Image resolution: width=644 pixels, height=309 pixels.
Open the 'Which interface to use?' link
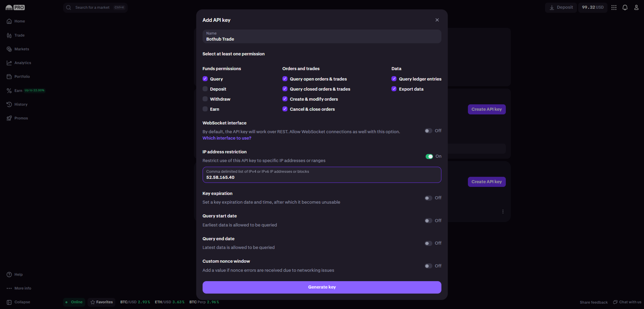(x=227, y=138)
